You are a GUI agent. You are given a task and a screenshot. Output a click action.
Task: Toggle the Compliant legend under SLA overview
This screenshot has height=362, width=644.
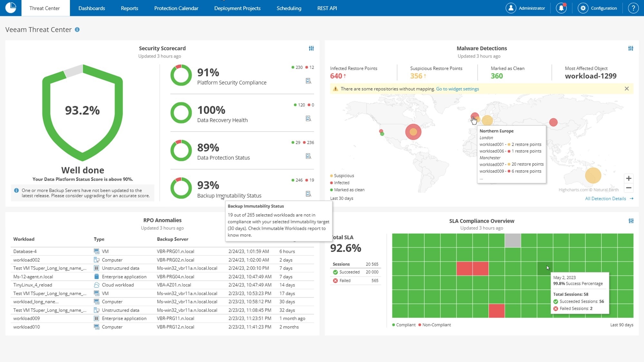pyautogui.click(x=404, y=325)
